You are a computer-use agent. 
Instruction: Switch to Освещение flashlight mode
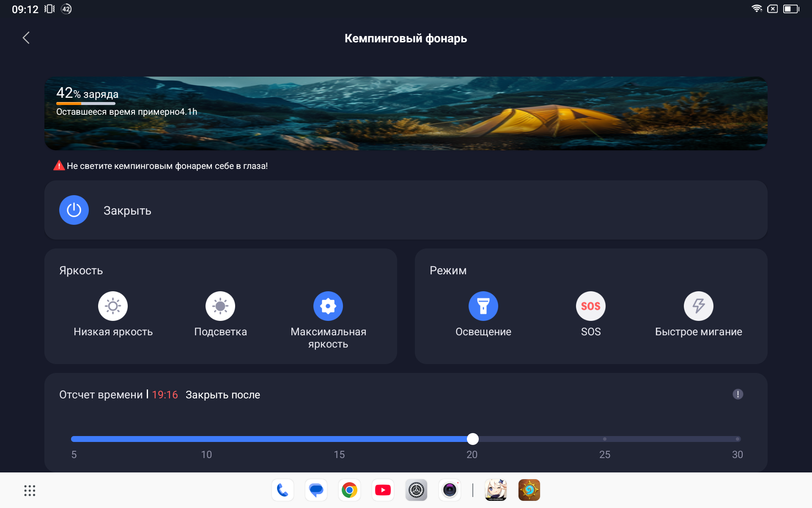483,306
